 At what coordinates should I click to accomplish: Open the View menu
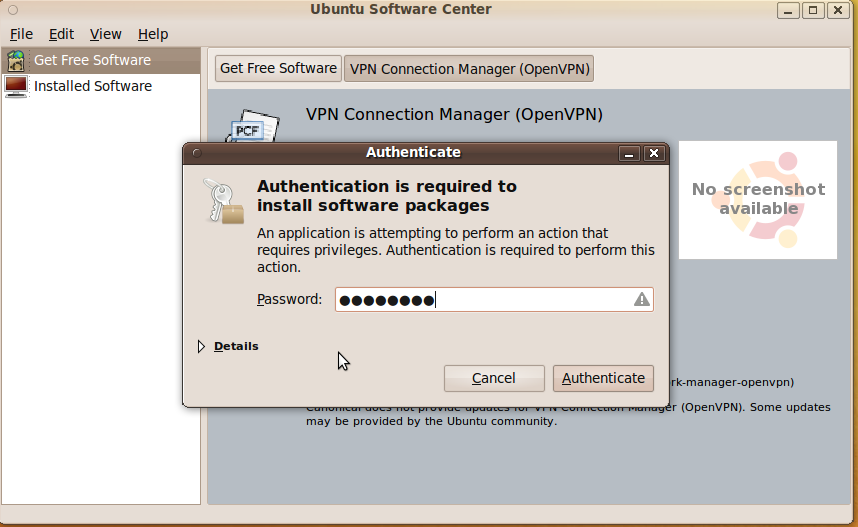pyautogui.click(x=106, y=34)
